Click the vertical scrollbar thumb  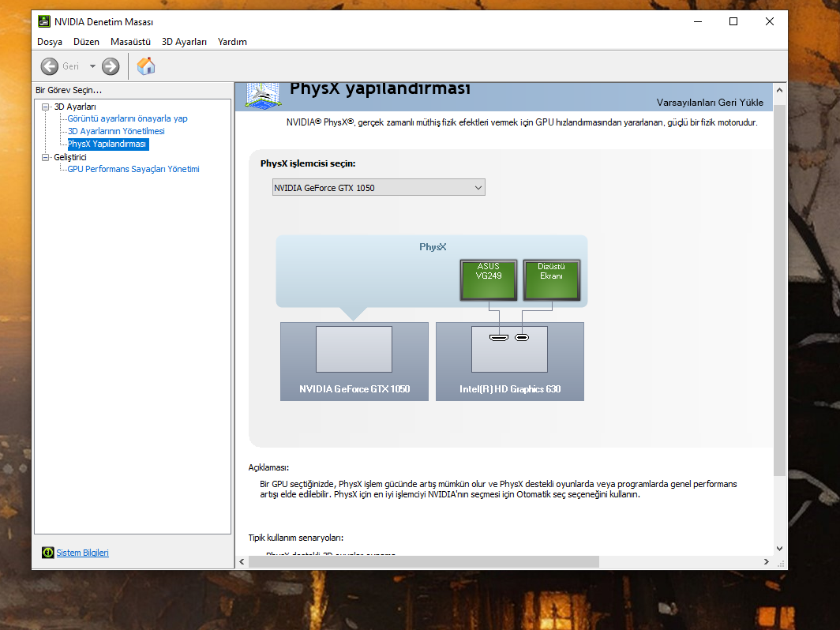(779, 289)
